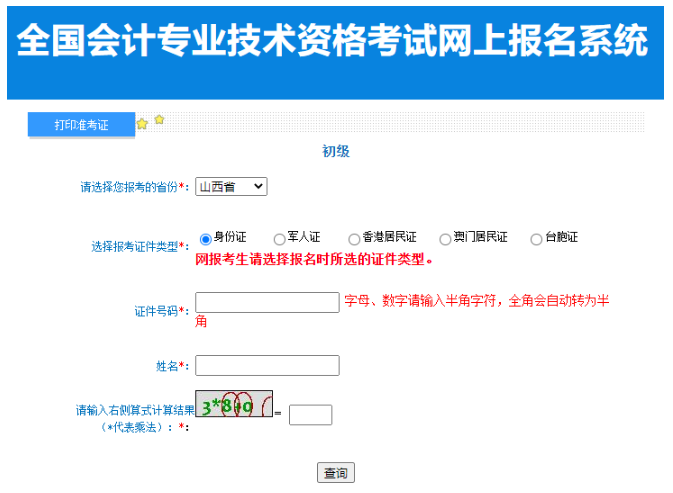Click the red 网报考生请选择报名时所选的证件类型 notice
This screenshot has width=673, height=493.
314,259
